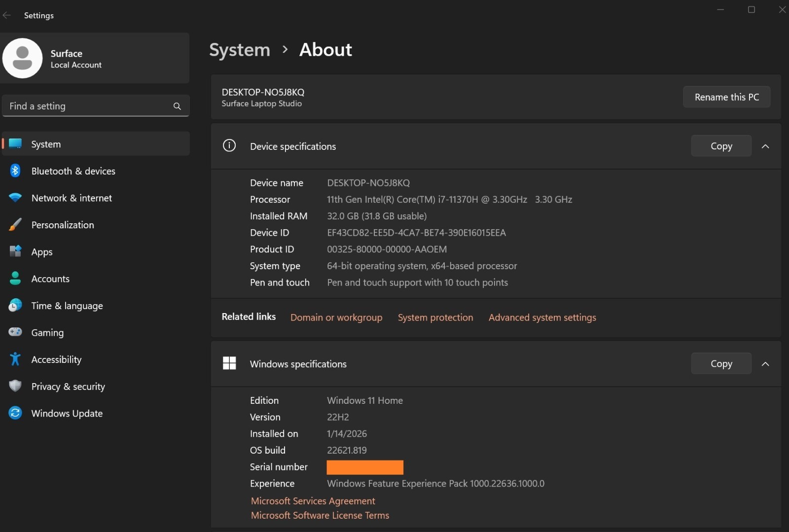The width and height of the screenshot is (789, 532).
Task: Maximize the Settings window
Action: (x=752, y=9)
